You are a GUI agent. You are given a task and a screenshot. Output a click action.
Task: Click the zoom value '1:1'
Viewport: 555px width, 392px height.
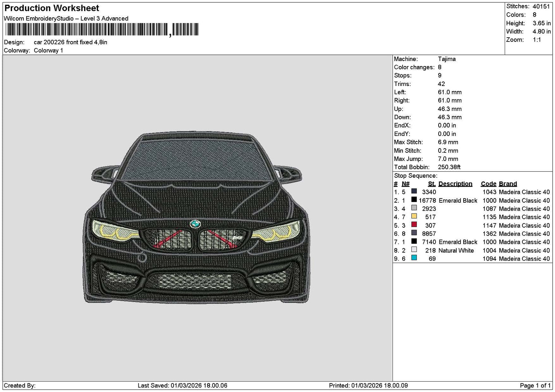[537, 40]
